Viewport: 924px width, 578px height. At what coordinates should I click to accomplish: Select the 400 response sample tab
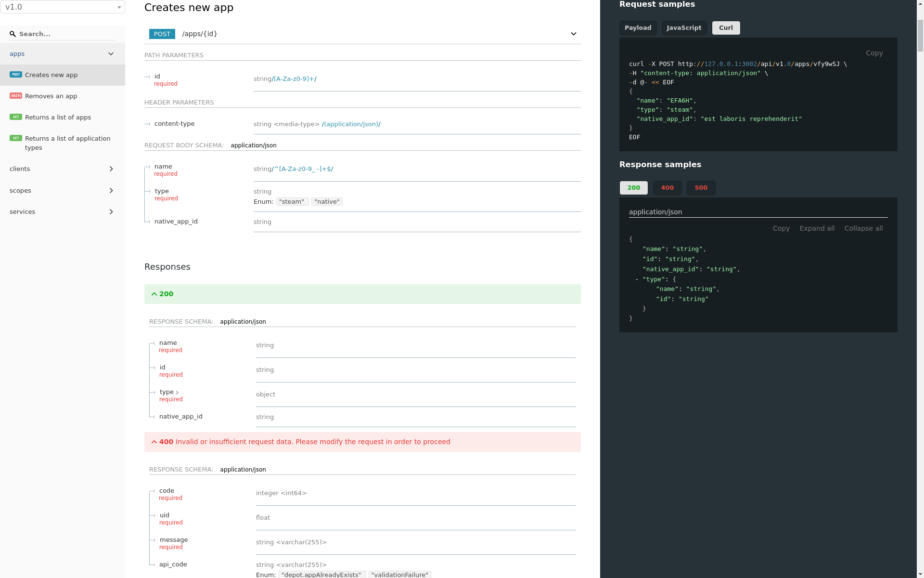coord(667,187)
